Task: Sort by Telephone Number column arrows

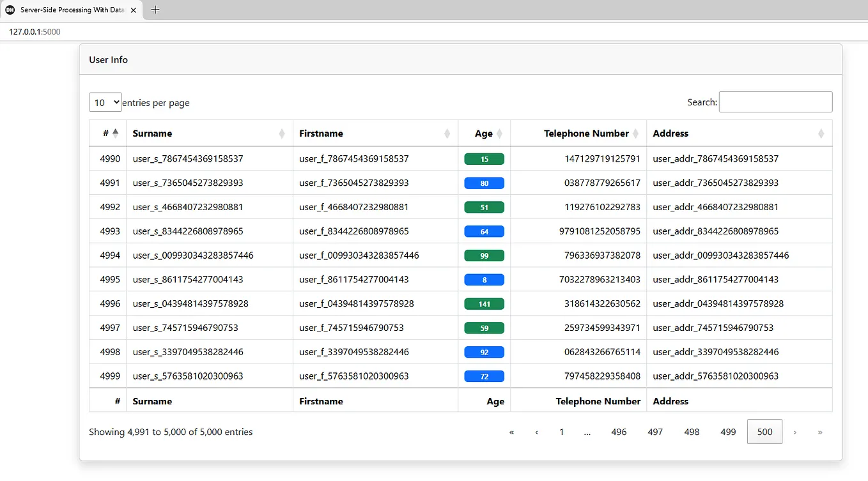Action: 635,134
